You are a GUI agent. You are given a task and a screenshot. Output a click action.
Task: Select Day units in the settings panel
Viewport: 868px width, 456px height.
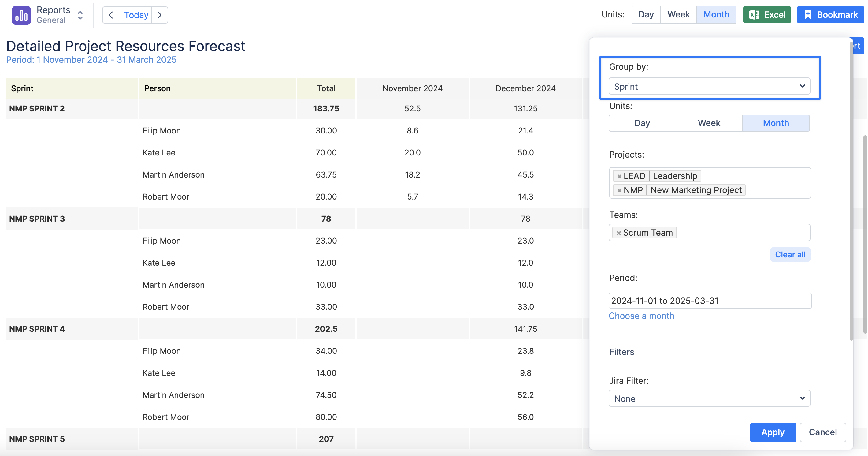click(642, 123)
